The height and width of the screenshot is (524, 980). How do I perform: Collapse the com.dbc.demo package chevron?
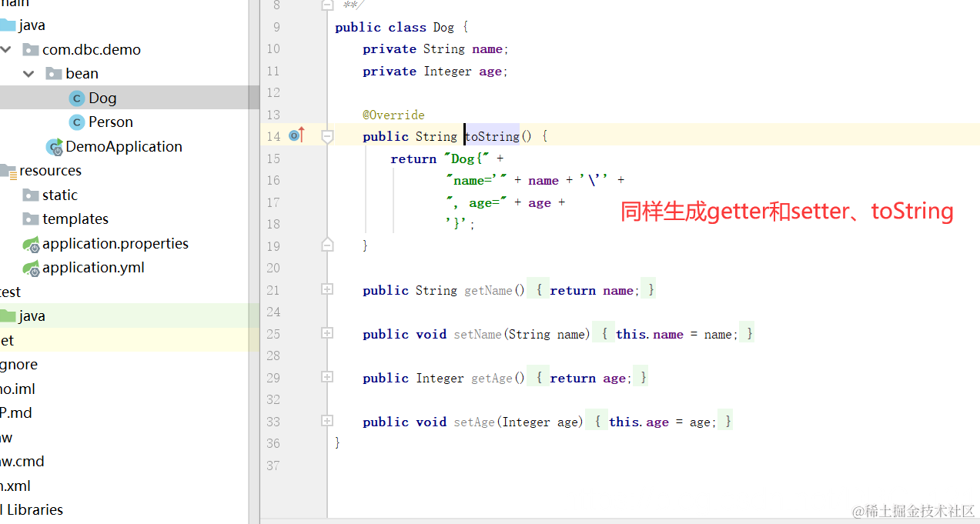click(6, 49)
